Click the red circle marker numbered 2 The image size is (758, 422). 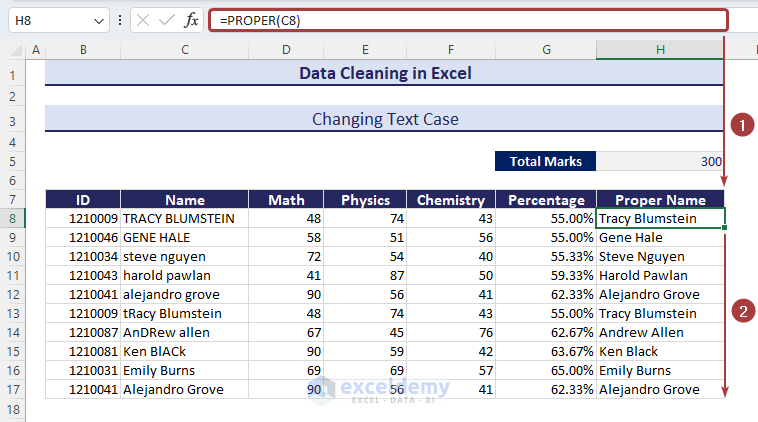pos(741,311)
